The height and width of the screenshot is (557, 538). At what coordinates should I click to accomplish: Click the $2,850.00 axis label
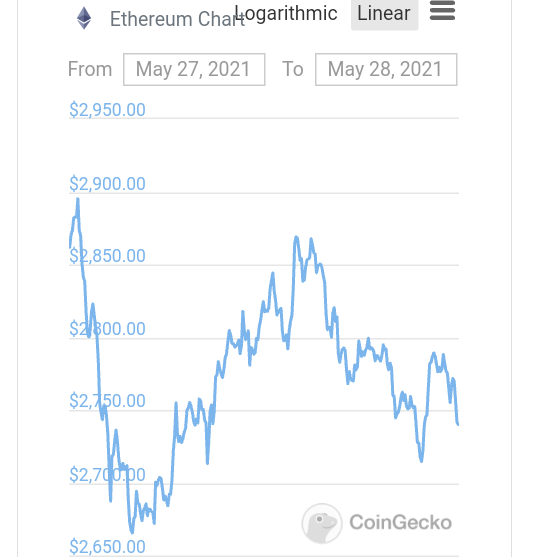click(x=107, y=256)
